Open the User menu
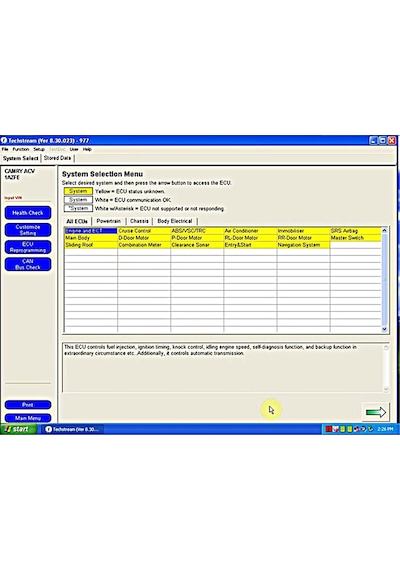Image resolution: width=400 pixels, height=570 pixels. coord(74,149)
